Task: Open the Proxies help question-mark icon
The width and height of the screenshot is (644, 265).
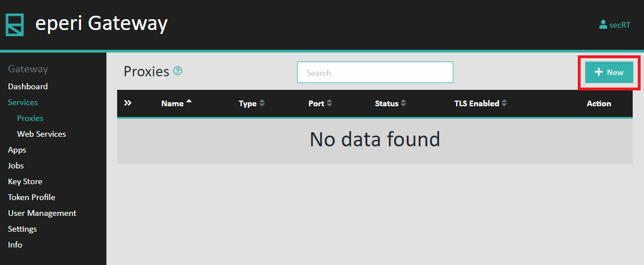Action: tap(178, 71)
